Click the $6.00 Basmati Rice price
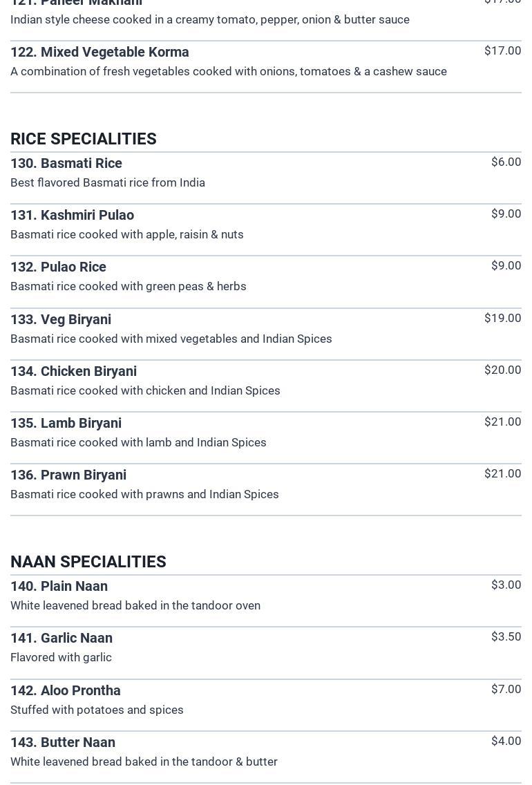The width and height of the screenshot is (532, 785). tap(506, 162)
